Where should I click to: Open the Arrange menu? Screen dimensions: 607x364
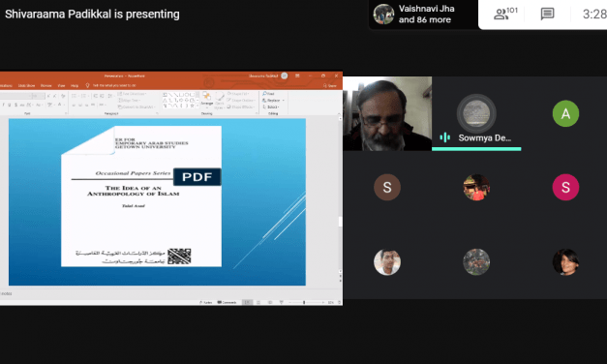[x=207, y=99]
